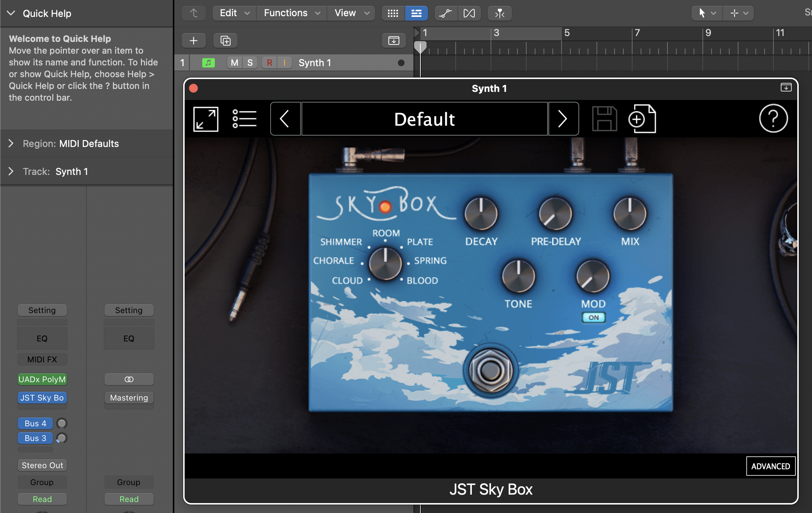Screen dimensions: 812x513
Task: Select the SPRING reverb type
Action: (x=430, y=261)
